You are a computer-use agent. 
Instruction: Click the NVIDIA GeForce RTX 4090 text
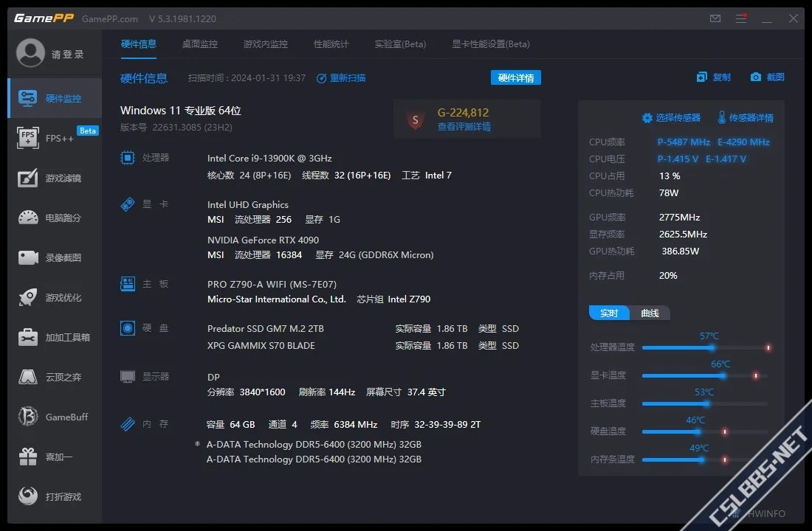point(263,240)
